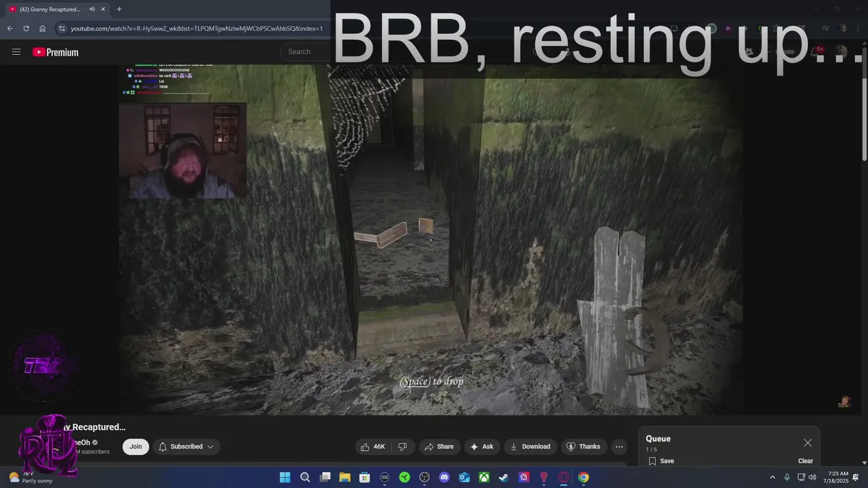
Task: Go to YouTube Premium home logo
Action: click(56, 52)
